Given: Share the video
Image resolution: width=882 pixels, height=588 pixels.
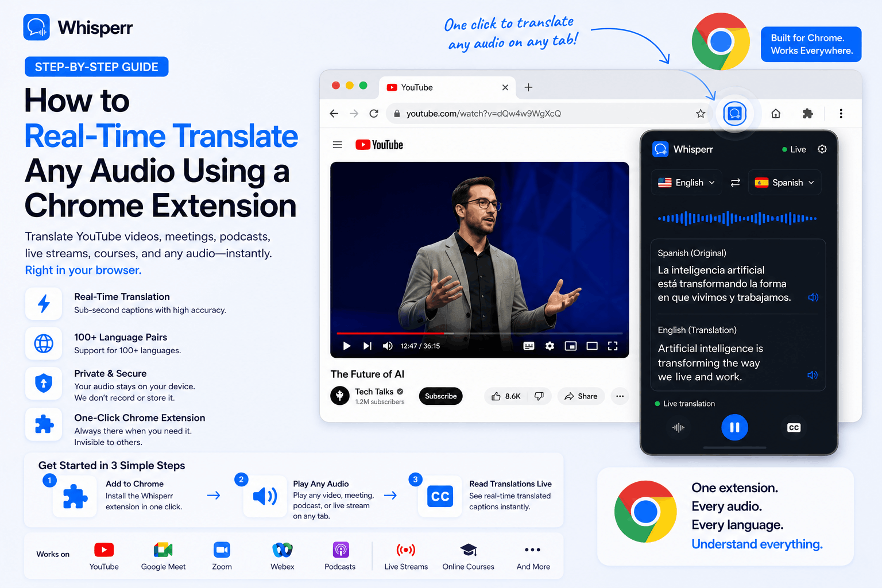Looking at the screenshot, I should [581, 396].
